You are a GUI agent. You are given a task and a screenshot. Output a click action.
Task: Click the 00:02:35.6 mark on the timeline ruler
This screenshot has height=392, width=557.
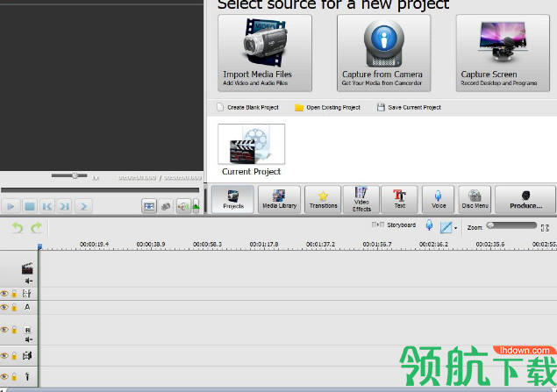click(x=490, y=245)
